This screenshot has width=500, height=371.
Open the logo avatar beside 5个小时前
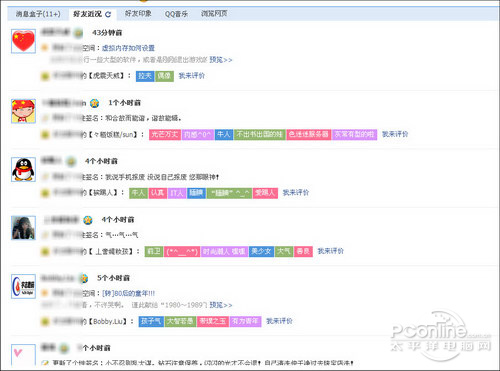(x=23, y=286)
